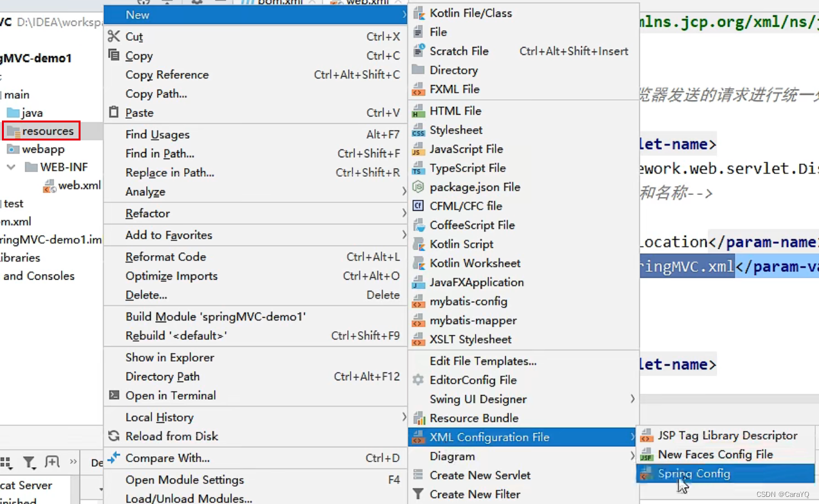This screenshot has height=504, width=819.
Task: Click the Paste clipboard icon
Action: (x=114, y=112)
